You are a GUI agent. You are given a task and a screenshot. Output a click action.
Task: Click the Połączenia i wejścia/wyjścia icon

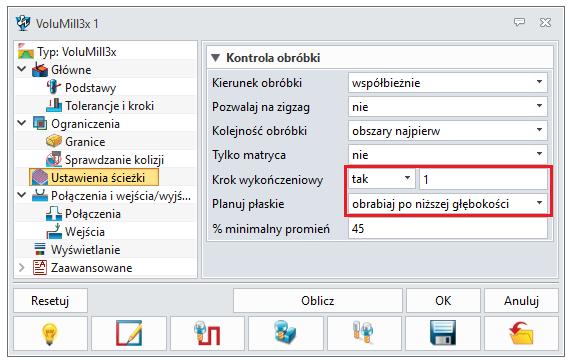coord(40,195)
